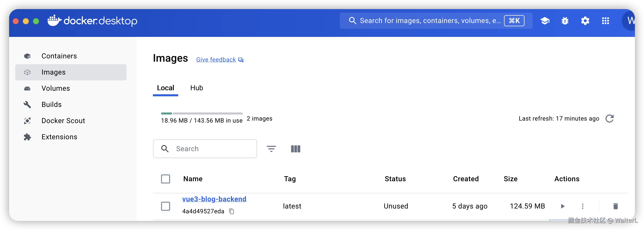
Task: Click the refresh images icon
Action: pos(610,119)
